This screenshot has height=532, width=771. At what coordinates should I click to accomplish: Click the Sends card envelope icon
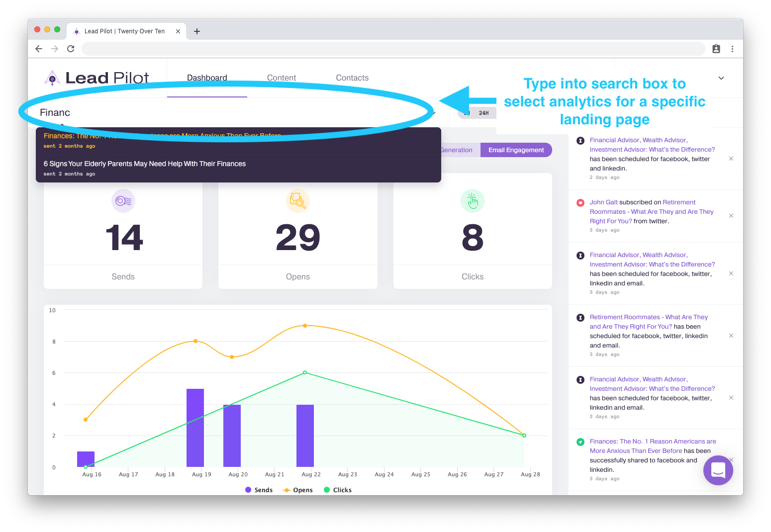click(123, 201)
